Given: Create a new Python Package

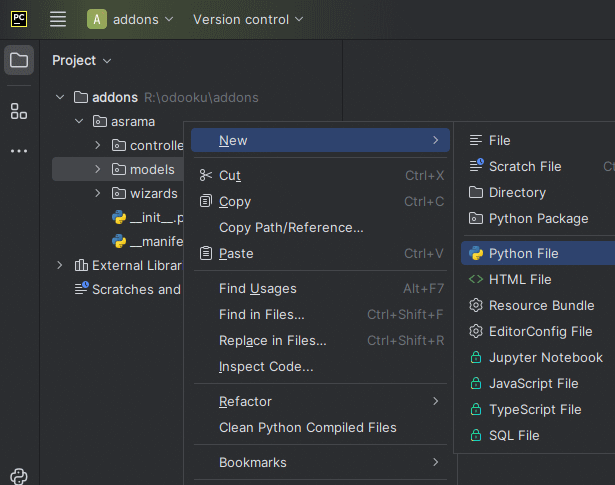Looking at the screenshot, I should point(538,218).
